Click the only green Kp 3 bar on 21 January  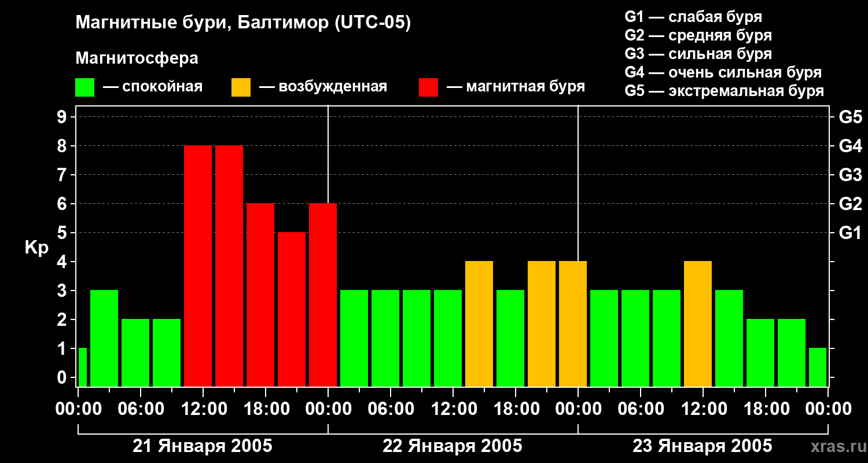104,339
